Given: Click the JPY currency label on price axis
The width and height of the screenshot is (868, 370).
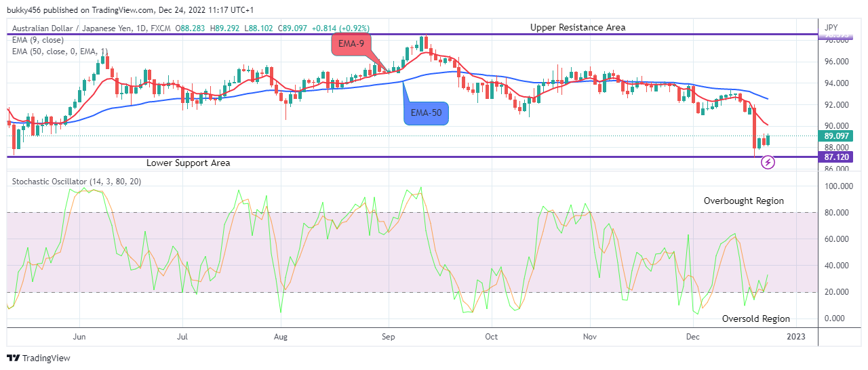Looking at the screenshot, I should 831,28.
